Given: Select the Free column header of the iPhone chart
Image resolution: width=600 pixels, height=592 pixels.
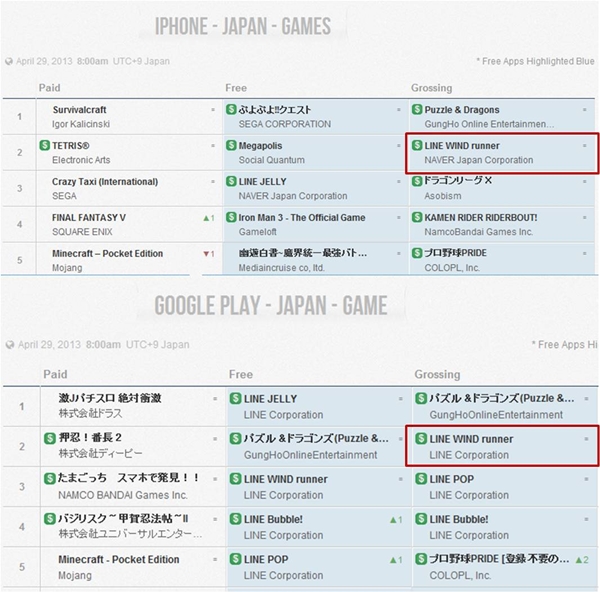Looking at the screenshot, I should click(236, 88).
